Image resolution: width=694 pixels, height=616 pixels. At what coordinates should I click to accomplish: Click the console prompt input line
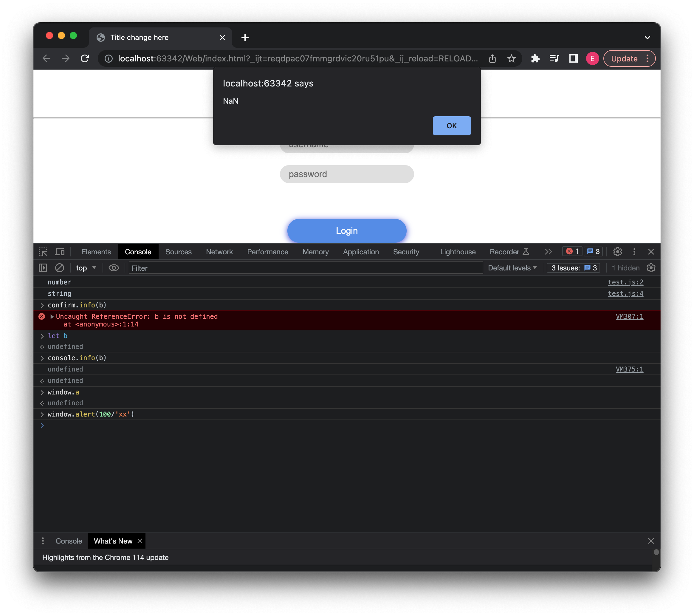coord(347,425)
